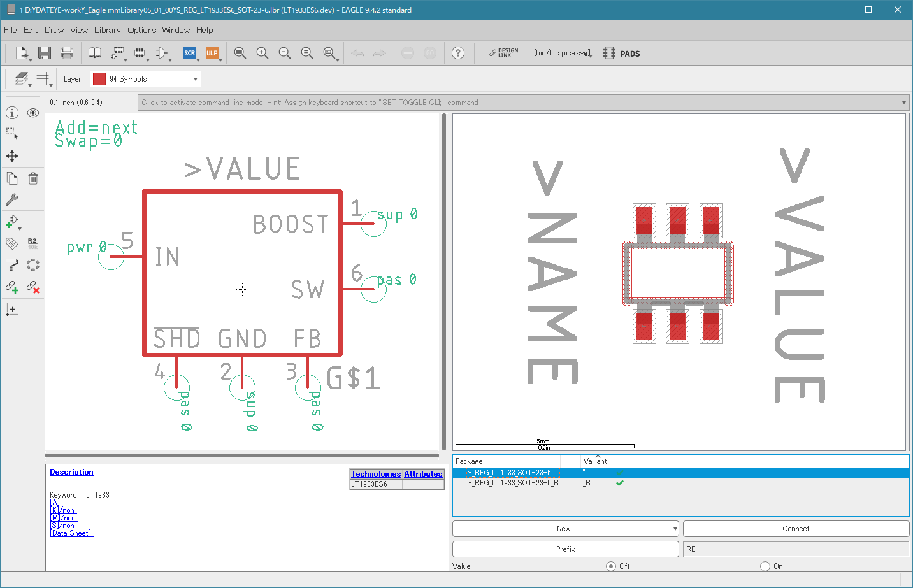
Task: Open the Help question mark icon
Action: tap(458, 53)
